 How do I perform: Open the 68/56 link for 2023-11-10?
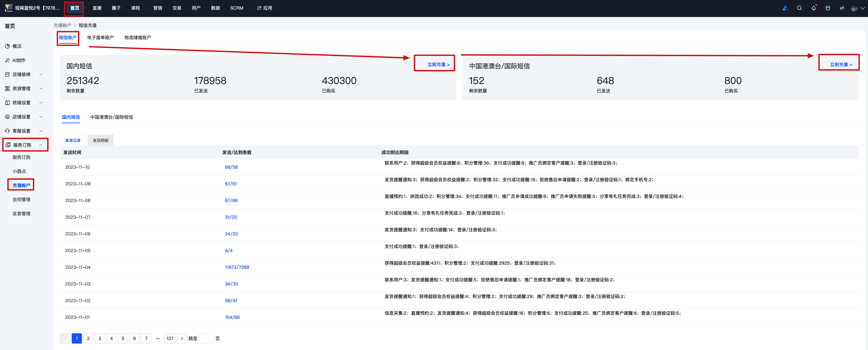(x=231, y=167)
